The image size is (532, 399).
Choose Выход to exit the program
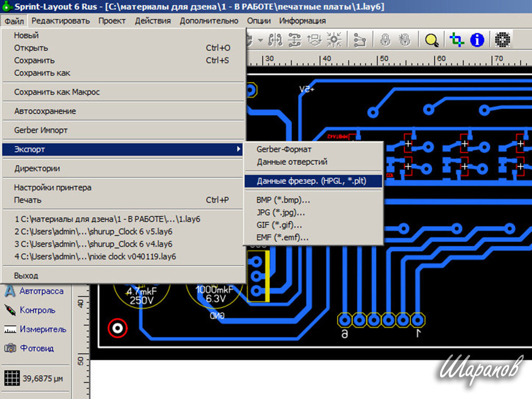[123, 276]
